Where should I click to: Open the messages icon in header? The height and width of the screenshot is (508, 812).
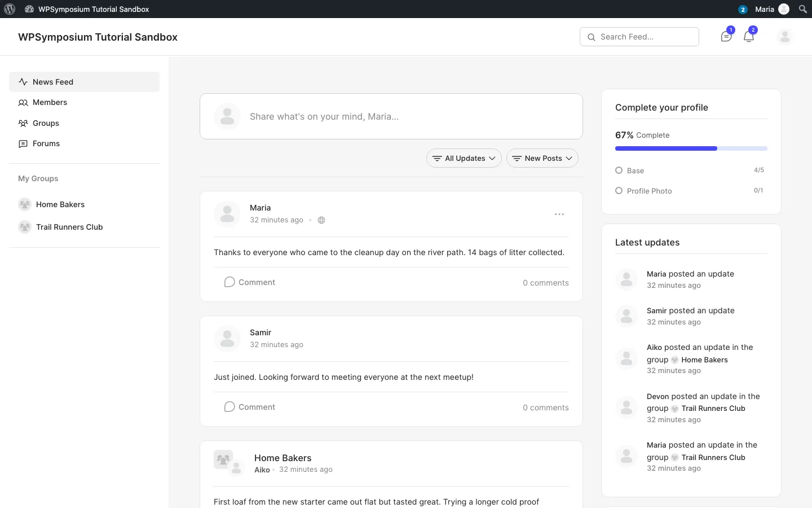coord(726,37)
